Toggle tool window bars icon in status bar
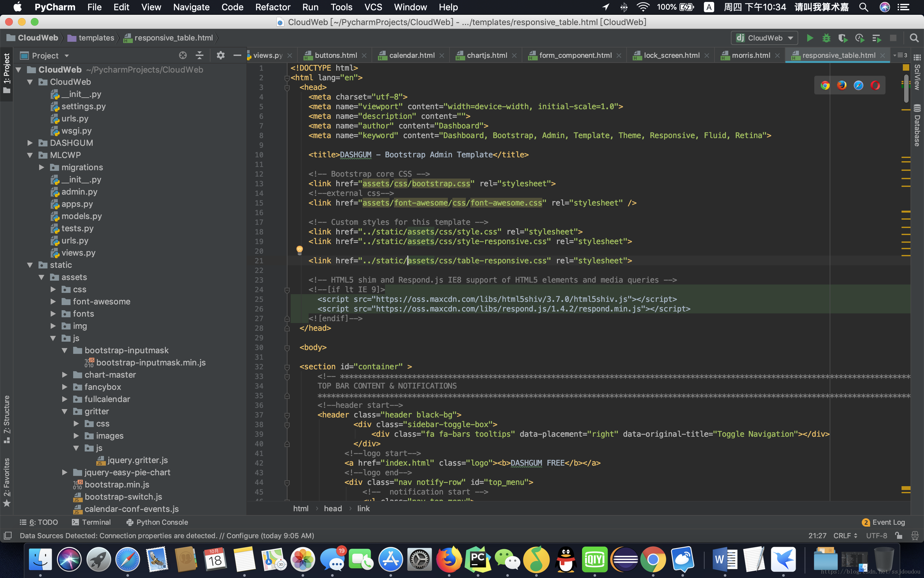Viewport: 924px width, 578px height. tap(8, 536)
